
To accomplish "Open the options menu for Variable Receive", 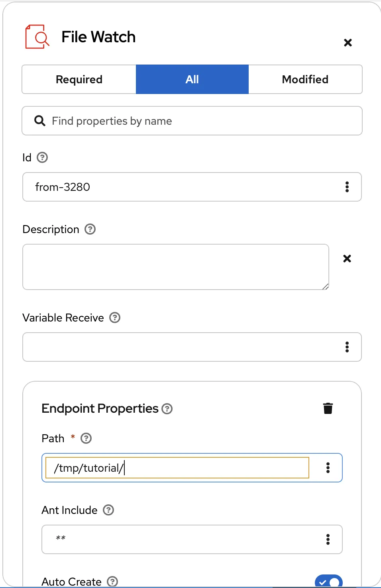I will click(347, 347).
